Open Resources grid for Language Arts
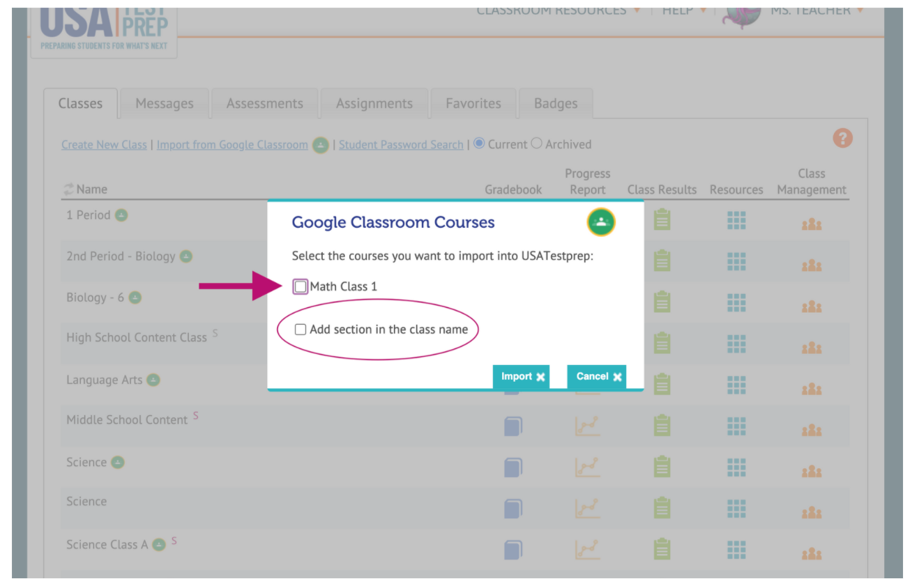This screenshot has width=919, height=588. (x=736, y=385)
